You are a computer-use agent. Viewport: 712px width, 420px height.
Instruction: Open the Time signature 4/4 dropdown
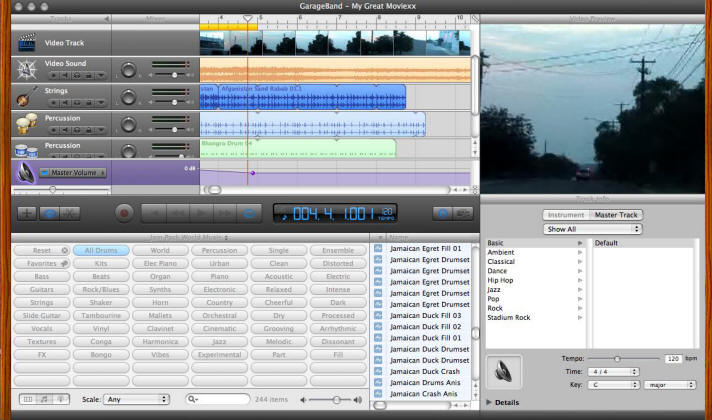pos(613,371)
